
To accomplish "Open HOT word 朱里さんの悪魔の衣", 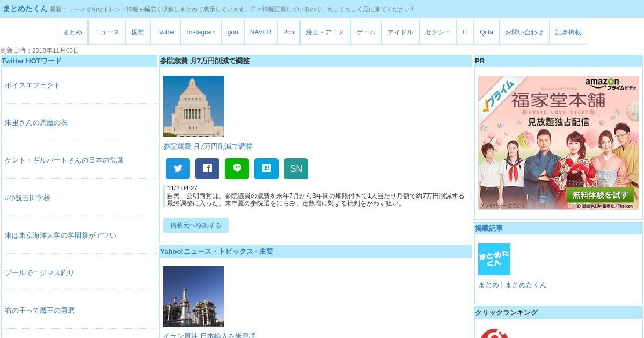I will 36,123.
